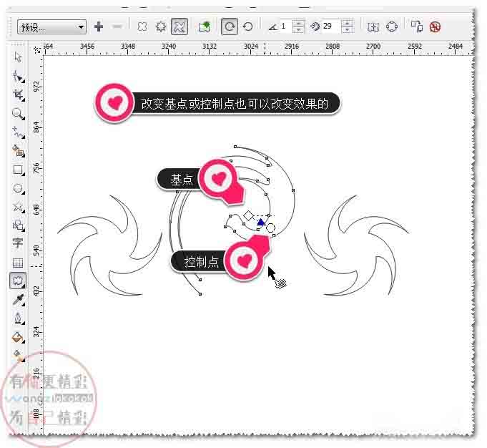The height and width of the screenshot is (448, 487).
Task: Pick the Eyedropper tool
Action: (x=18, y=300)
